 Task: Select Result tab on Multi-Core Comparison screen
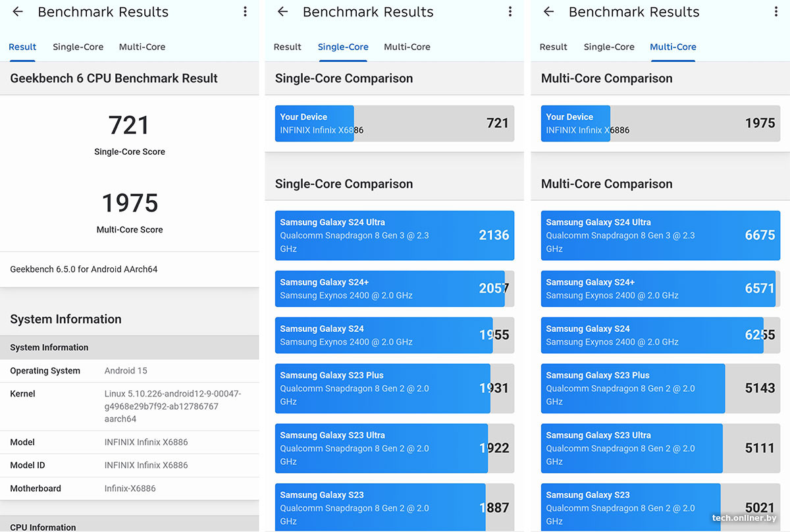coord(553,47)
